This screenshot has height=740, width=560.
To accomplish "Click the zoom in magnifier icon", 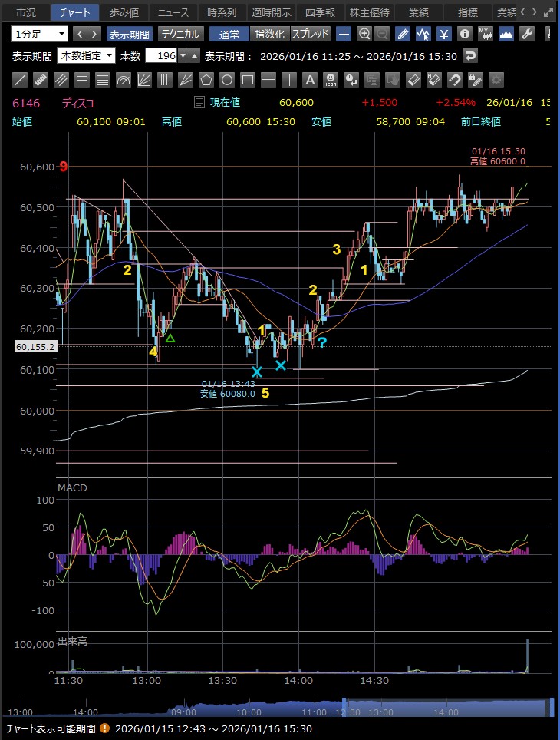I will pos(364,34).
